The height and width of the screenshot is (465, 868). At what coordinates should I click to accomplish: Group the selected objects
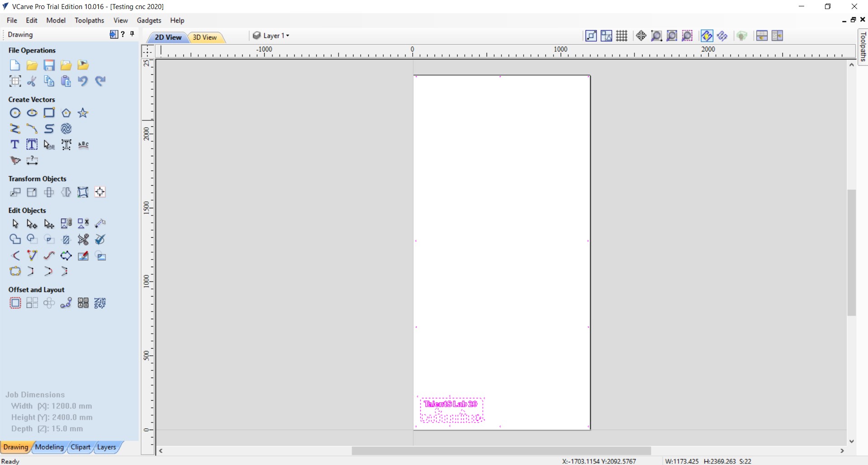click(66, 223)
